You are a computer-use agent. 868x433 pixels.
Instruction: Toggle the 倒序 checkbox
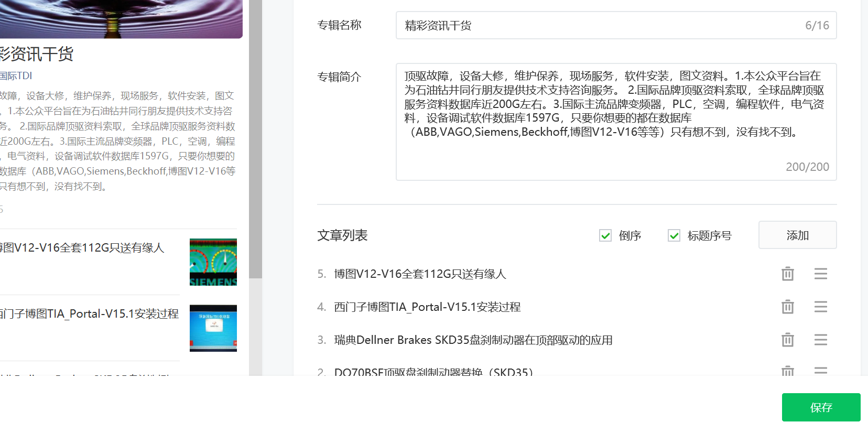coord(605,236)
